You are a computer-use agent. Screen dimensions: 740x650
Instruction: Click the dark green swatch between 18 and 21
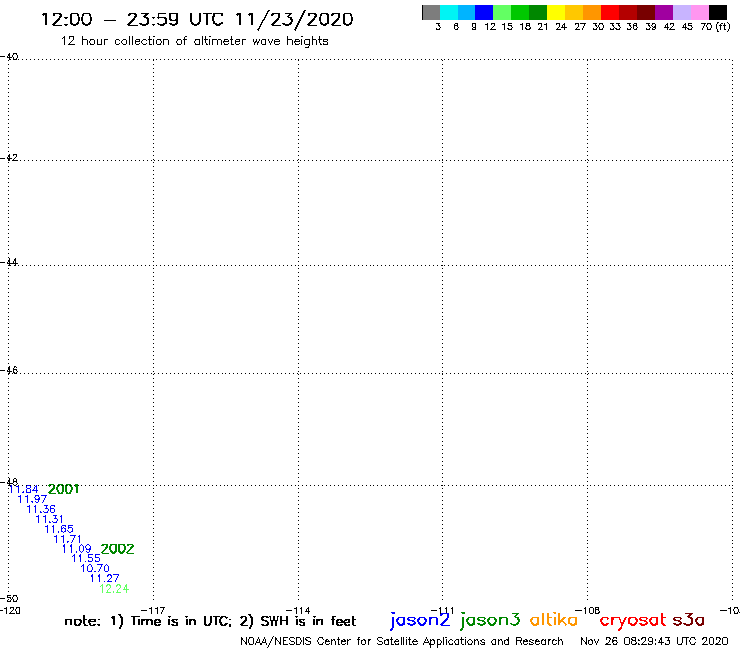pyautogui.click(x=538, y=12)
